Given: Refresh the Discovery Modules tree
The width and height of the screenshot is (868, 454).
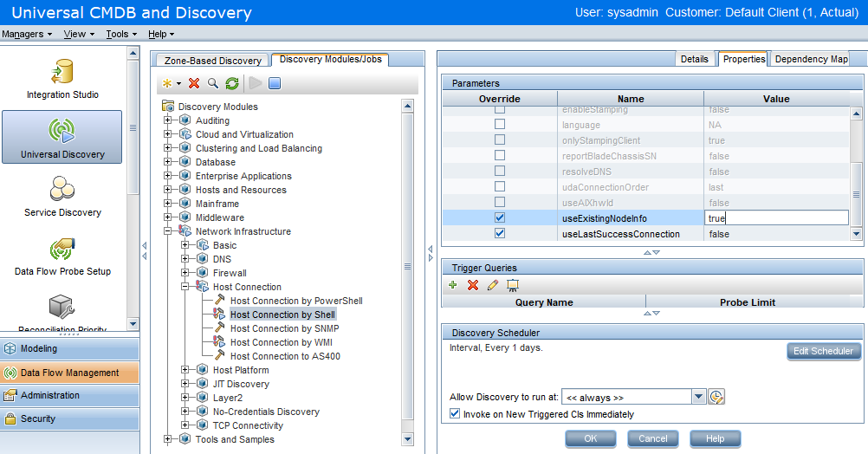Looking at the screenshot, I should [x=232, y=83].
